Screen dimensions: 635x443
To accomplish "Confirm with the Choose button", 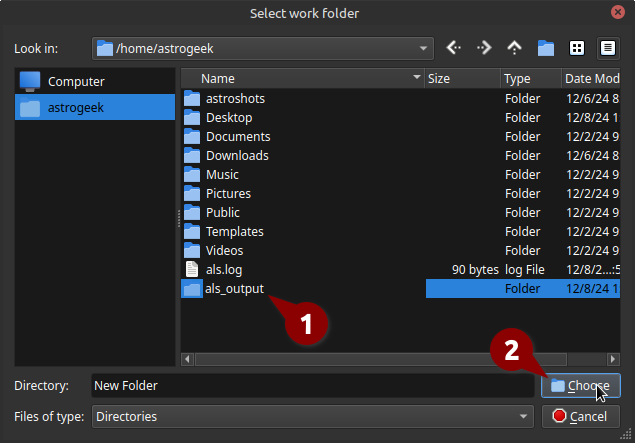I will 581,385.
